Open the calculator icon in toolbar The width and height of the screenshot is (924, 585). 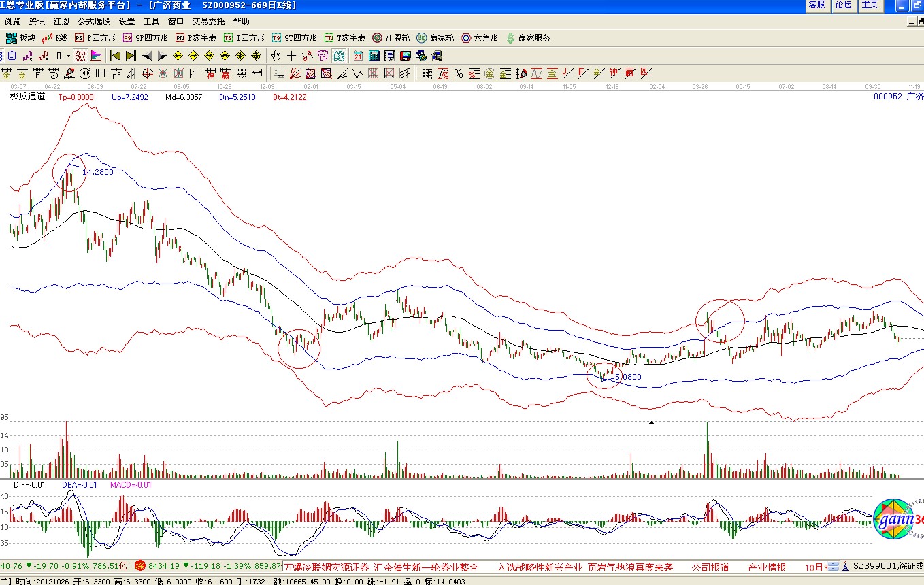[374, 56]
